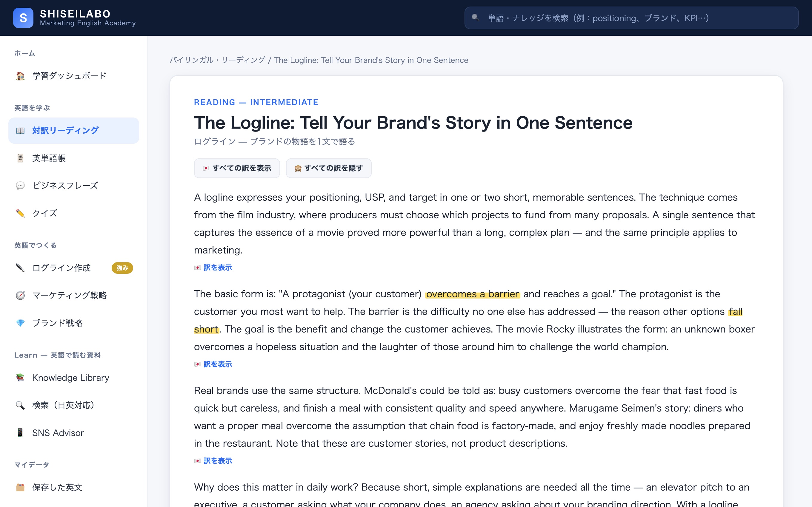Click the ブランド戦略 diamond icon
This screenshot has width=812, height=507.
point(20,323)
